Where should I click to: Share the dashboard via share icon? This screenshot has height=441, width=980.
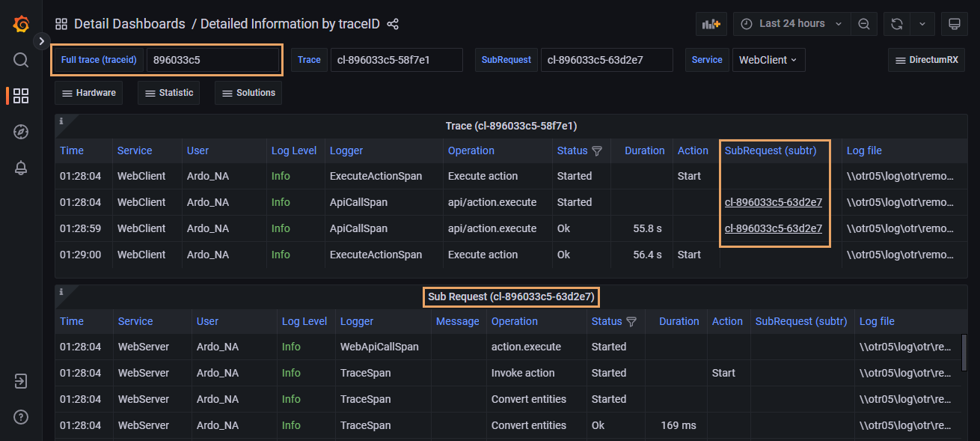393,24
